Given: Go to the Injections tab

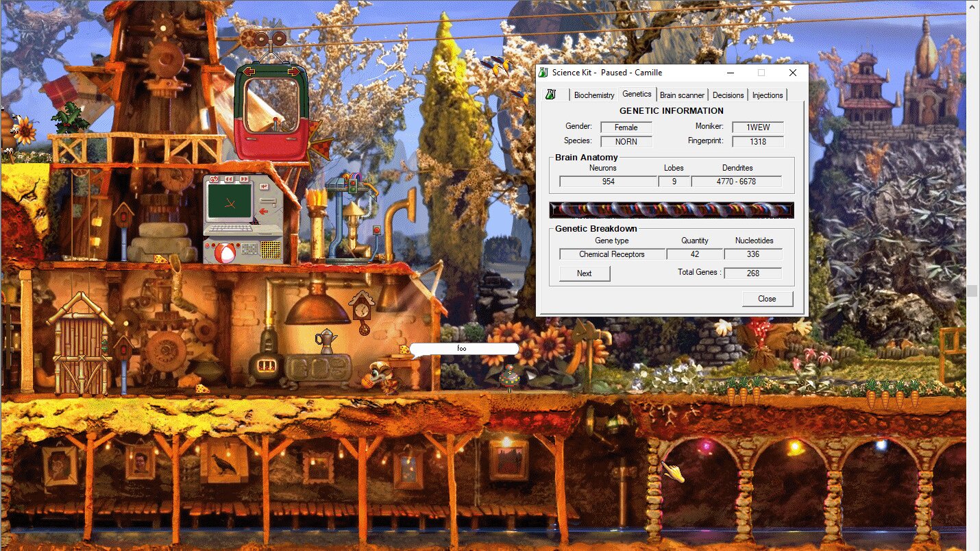Looking at the screenshot, I should pos(767,95).
